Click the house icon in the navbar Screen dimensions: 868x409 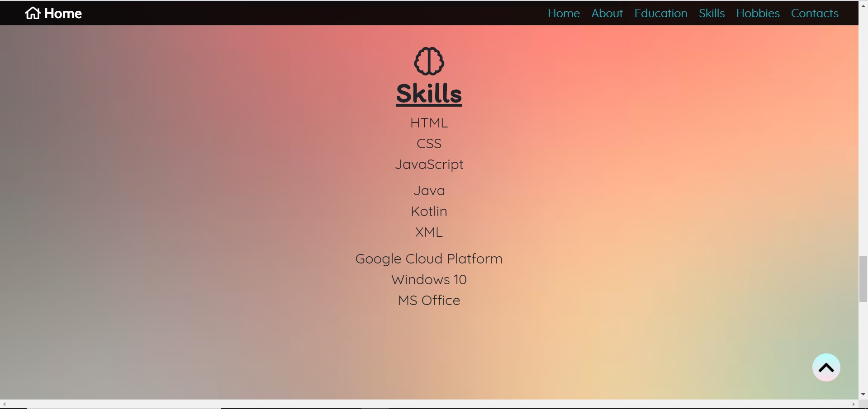(x=33, y=13)
